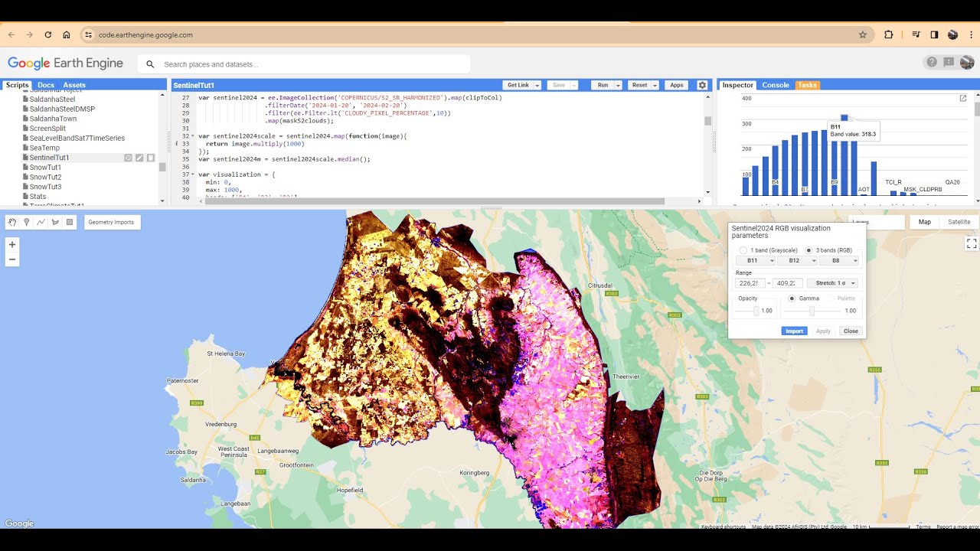The image size is (980, 551).
Task: Switch to the Console tab
Action: coord(776,85)
